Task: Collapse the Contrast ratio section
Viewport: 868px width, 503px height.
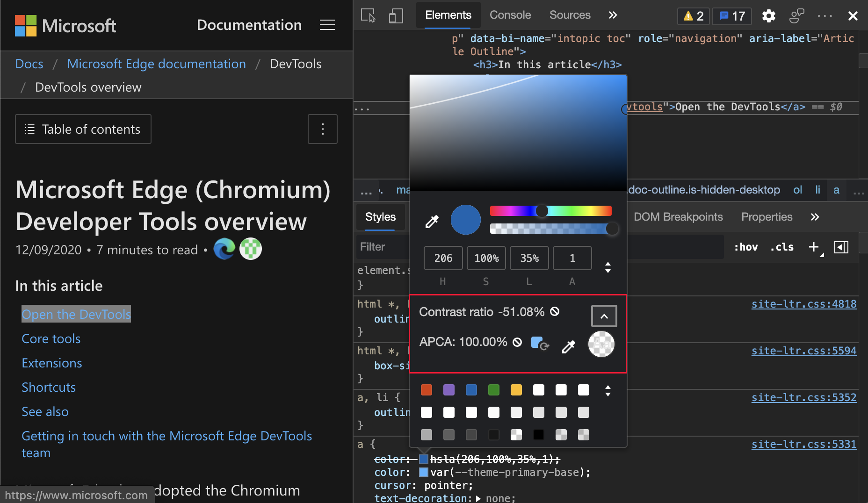Action: (604, 316)
